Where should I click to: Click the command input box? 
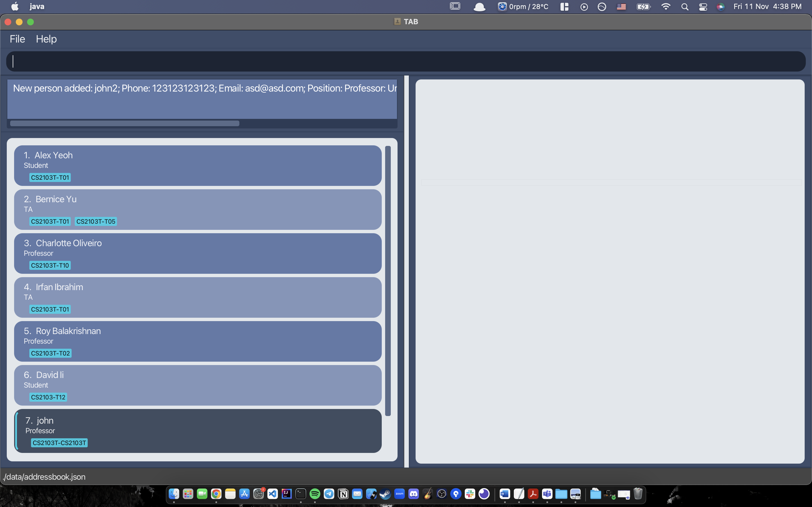pyautogui.click(x=405, y=61)
